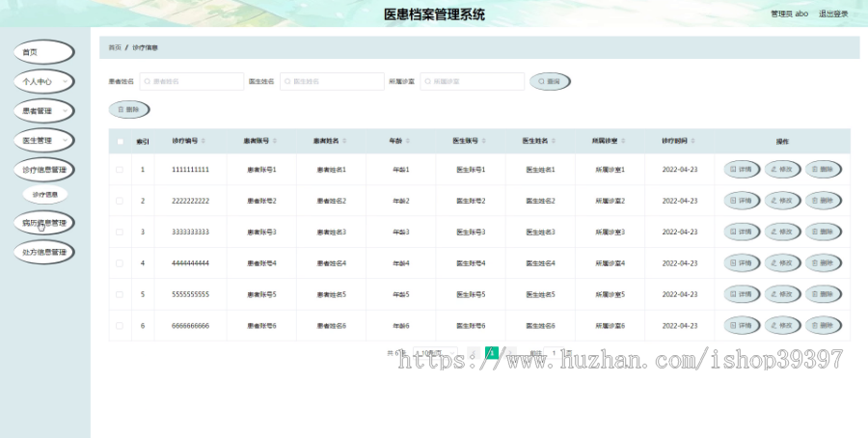Sort table by 患者姓名 column arrows
Image resolution: width=868 pixels, height=438 pixels.
(344, 141)
